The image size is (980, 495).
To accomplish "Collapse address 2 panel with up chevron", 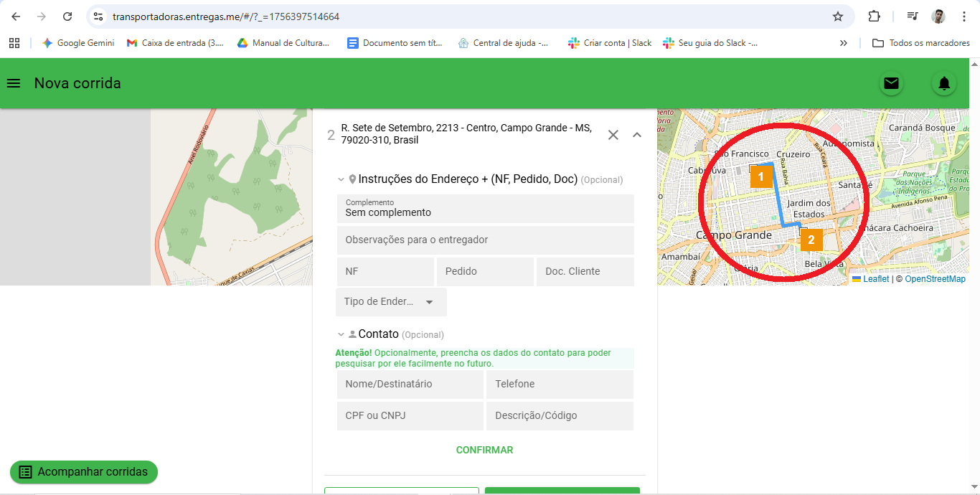I will tap(637, 135).
